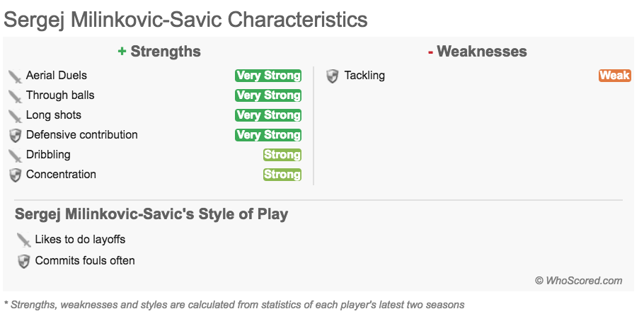The width and height of the screenshot is (644, 321).
Task: Click the sword icon next to Dribbling
Action: pos(15,155)
